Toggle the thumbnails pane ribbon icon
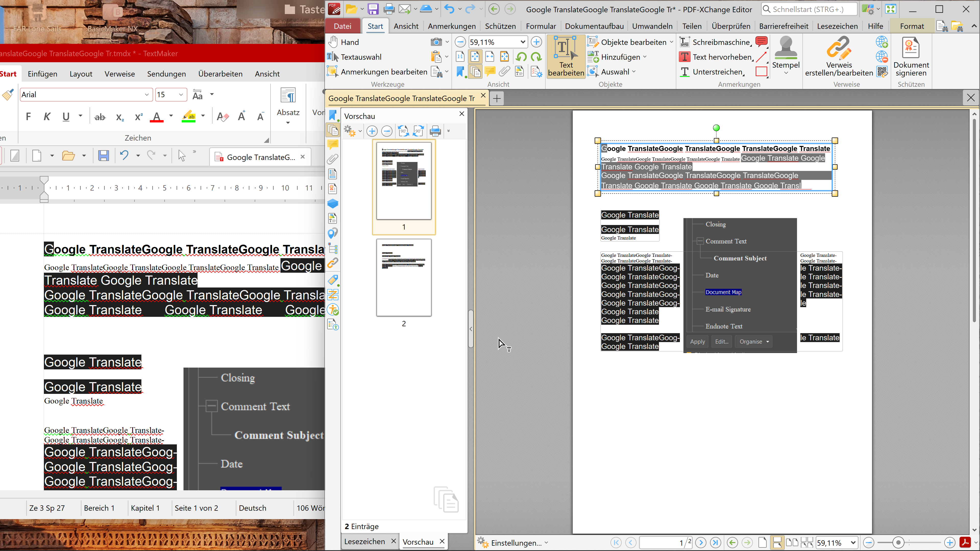 pos(475,72)
